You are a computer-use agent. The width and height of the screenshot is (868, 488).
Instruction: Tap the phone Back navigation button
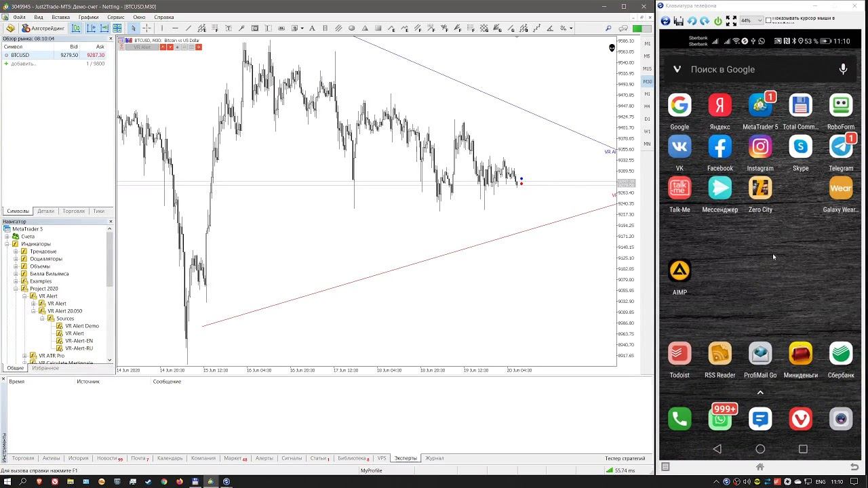(x=717, y=449)
